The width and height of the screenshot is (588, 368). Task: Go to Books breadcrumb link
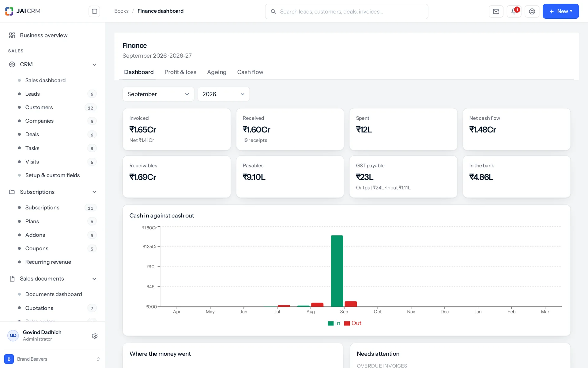coord(121,11)
